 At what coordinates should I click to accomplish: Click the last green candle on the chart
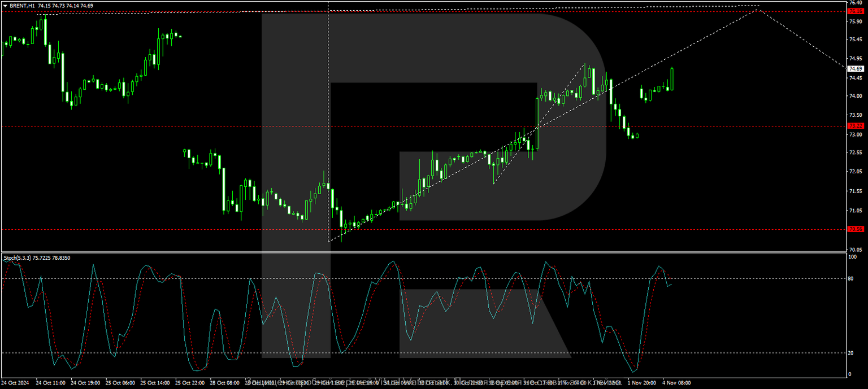pyautogui.click(x=672, y=79)
